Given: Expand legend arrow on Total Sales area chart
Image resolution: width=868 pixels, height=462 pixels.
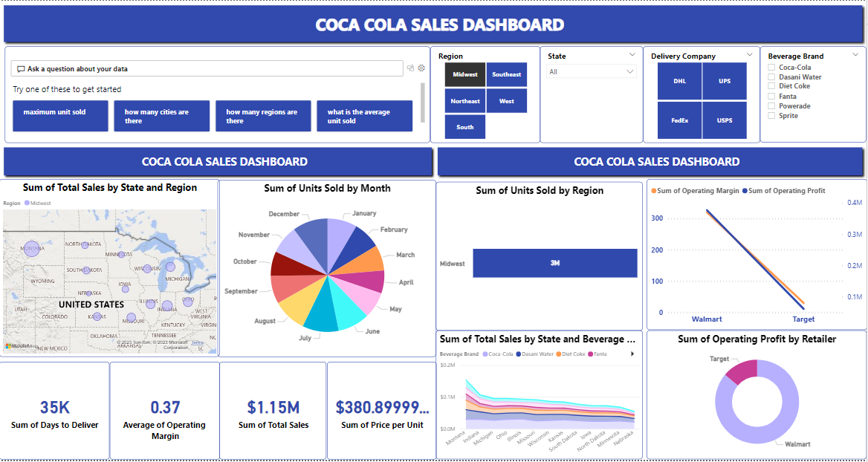Looking at the screenshot, I should click(632, 353).
